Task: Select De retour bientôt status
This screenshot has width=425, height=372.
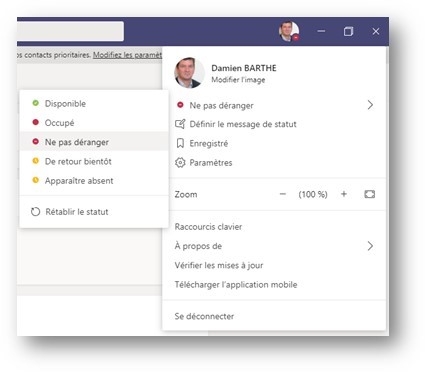Action: pyautogui.click(x=94, y=161)
